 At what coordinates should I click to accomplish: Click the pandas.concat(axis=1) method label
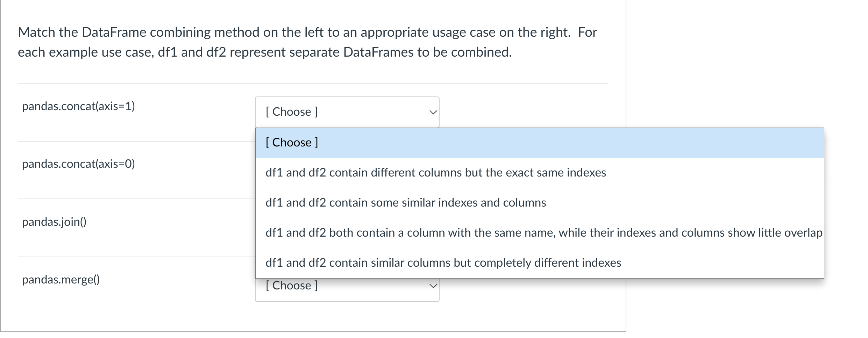coord(78,106)
